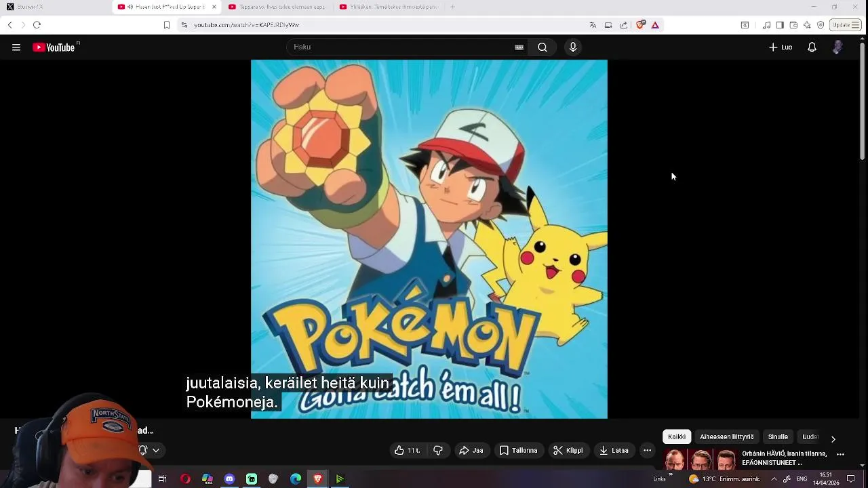Open Orbánin HÄVIÖ recommended video thumbnail
Image resolution: width=868 pixels, height=488 pixels.
(x=701, y=460)
